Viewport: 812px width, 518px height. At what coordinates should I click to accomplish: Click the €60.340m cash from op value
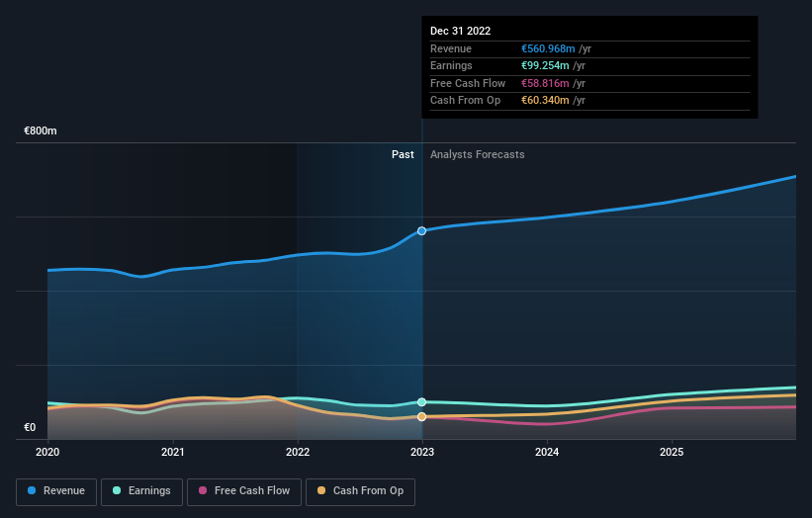point(545,101)
